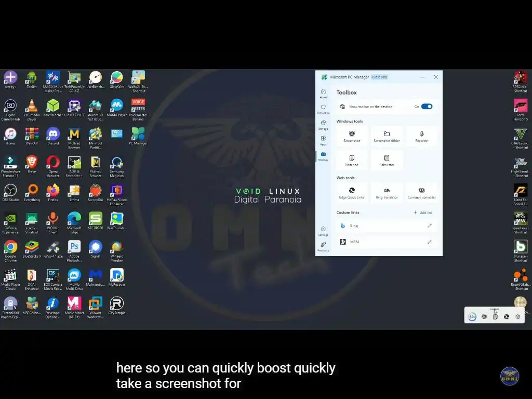Minimize the Microsoft PC Manager window
Viewport: 532px width, 399px height.
[423, 77]
